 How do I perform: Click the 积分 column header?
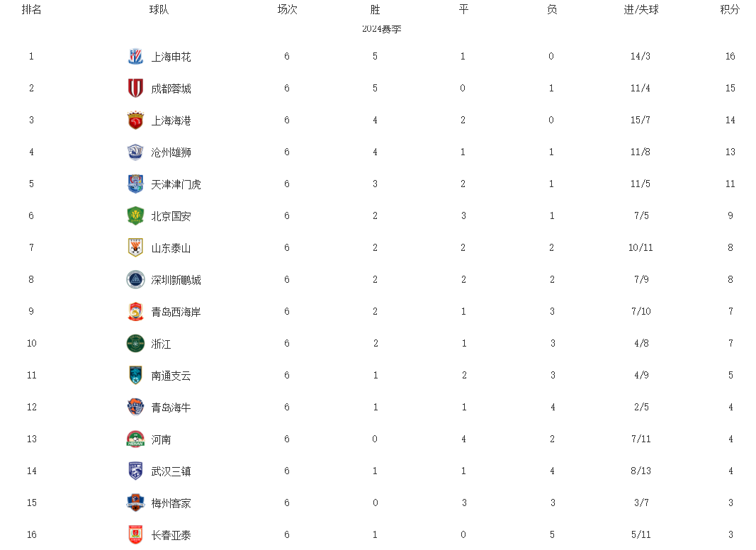[x=730, y=10]
